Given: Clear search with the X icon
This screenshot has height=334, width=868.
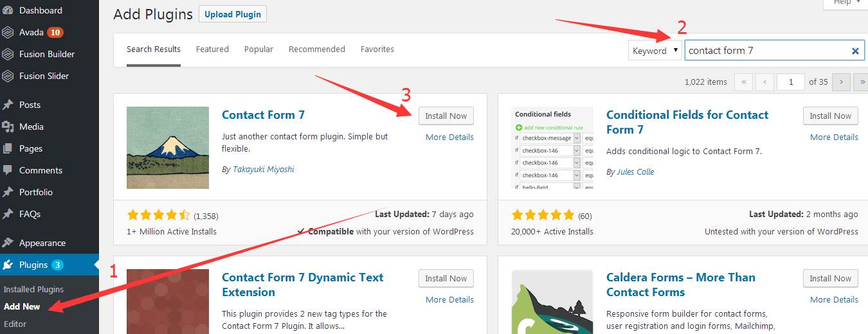Looking at the screenshot, I should pyautogui.click(x=855, y=51).
